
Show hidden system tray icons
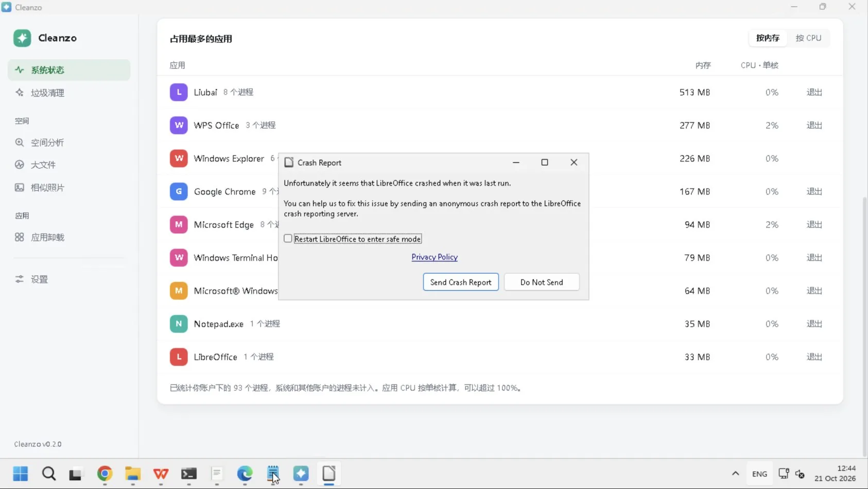point(735,474)
